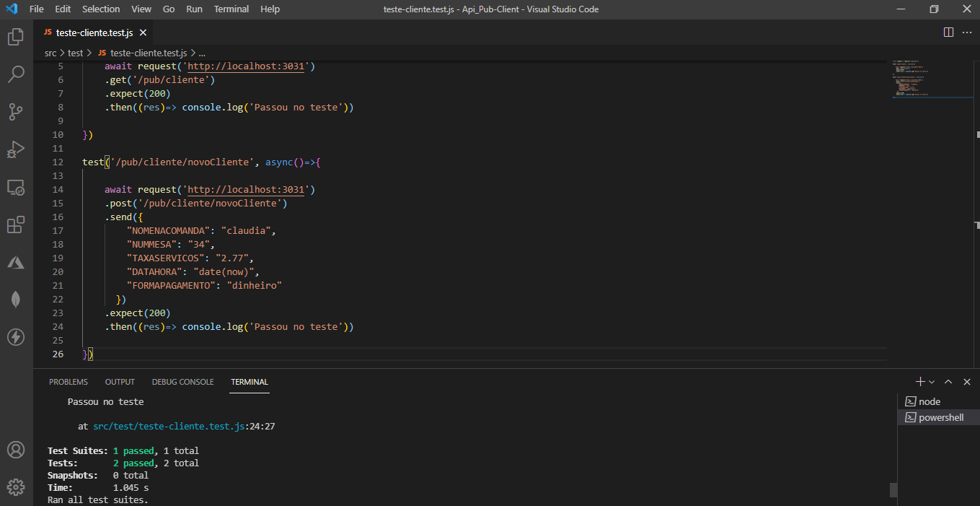Open the Search view
The height and width of the screenshot is (506, 980).
[16, 74]
